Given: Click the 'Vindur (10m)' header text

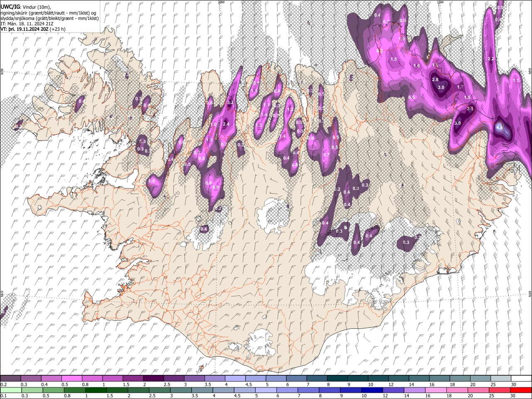Looking at the screenshot, I should coord(36,7).
